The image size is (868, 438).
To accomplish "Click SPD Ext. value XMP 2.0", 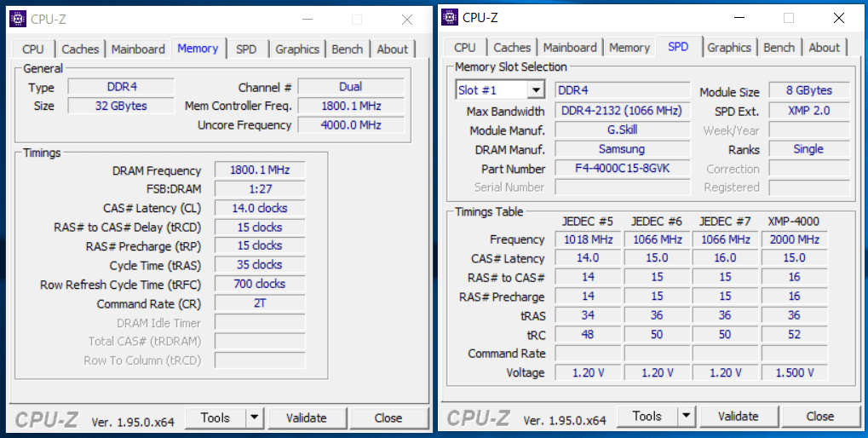I will tap(809, 111).
